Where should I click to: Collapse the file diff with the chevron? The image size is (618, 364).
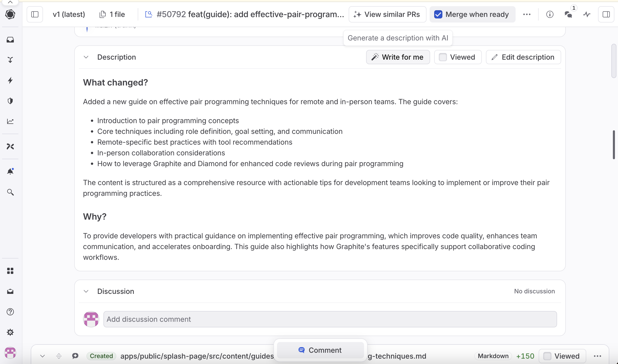coord(42,356)
